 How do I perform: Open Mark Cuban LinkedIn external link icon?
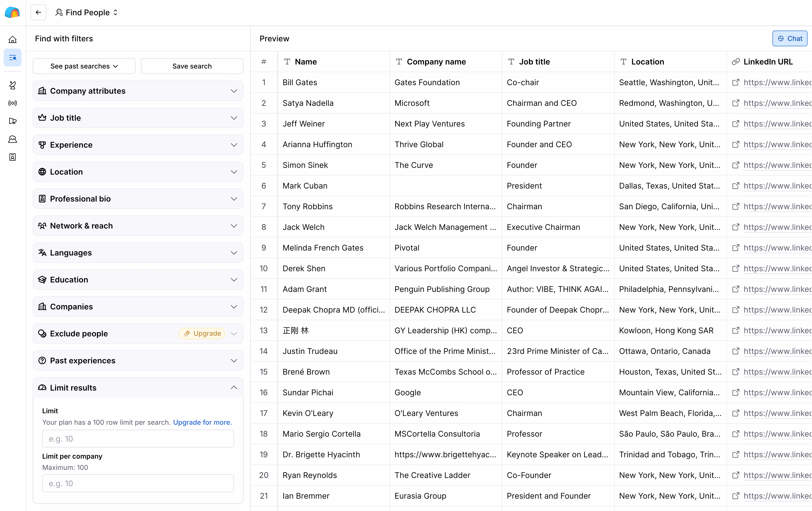click(x=736, y=186)
